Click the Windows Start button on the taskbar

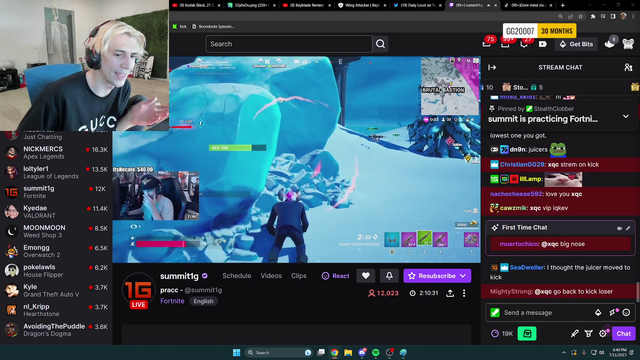(x=236, y=352)
